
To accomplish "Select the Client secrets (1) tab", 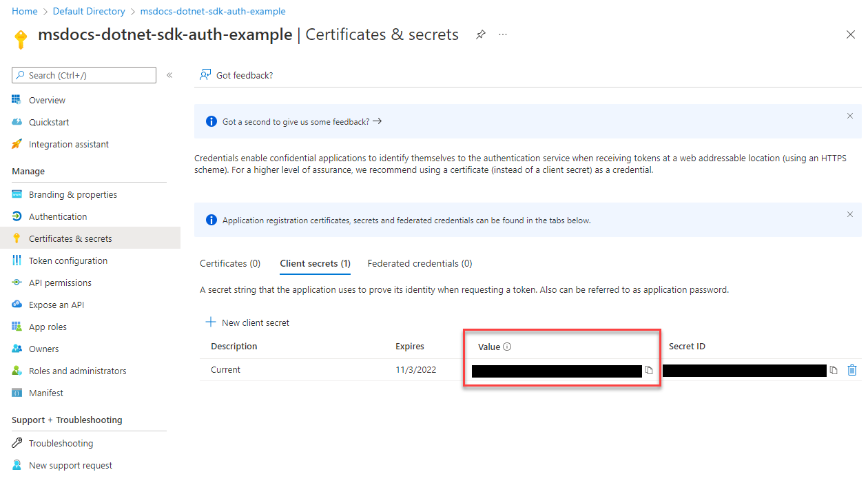I will [x=315, y=263].
